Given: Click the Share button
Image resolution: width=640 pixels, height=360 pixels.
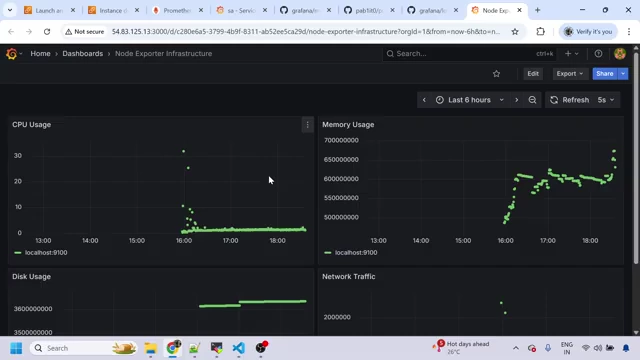Looking at the screenshot, I should click(x=604, y=74).
